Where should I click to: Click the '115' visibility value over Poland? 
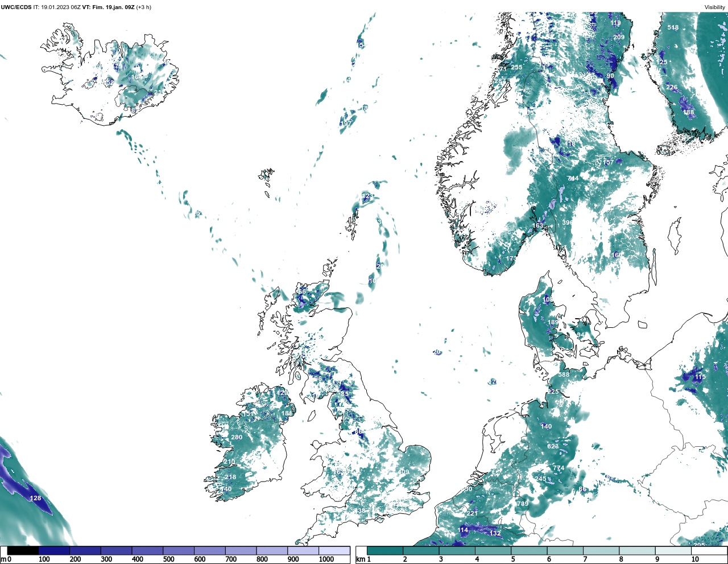(x=700, y=377)
